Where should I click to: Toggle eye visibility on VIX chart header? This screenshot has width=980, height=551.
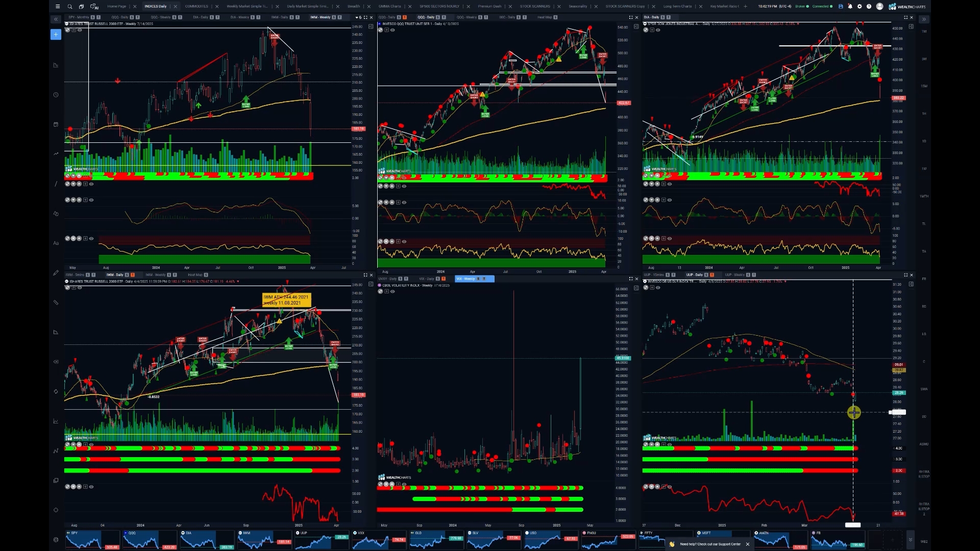(392, 291)
